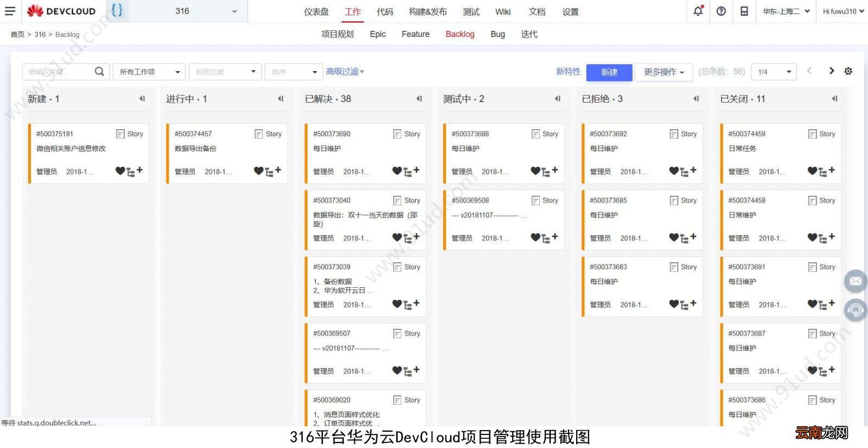Click hierarchy-plus icon on card #500373692
868x448 pixels.
pyautogui.click(x=688, y=171)
